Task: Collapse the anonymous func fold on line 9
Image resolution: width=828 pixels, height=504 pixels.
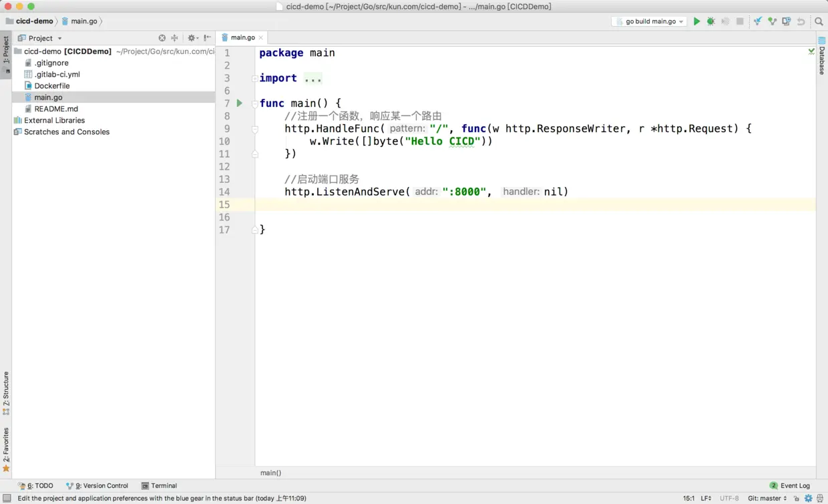Action: 254,129
